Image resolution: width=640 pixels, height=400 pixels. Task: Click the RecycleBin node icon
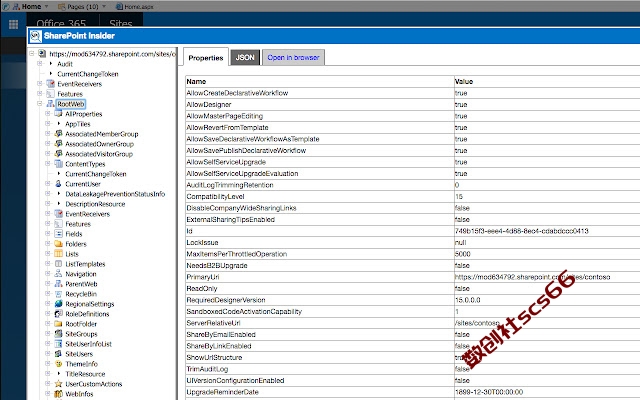[58, 294]
